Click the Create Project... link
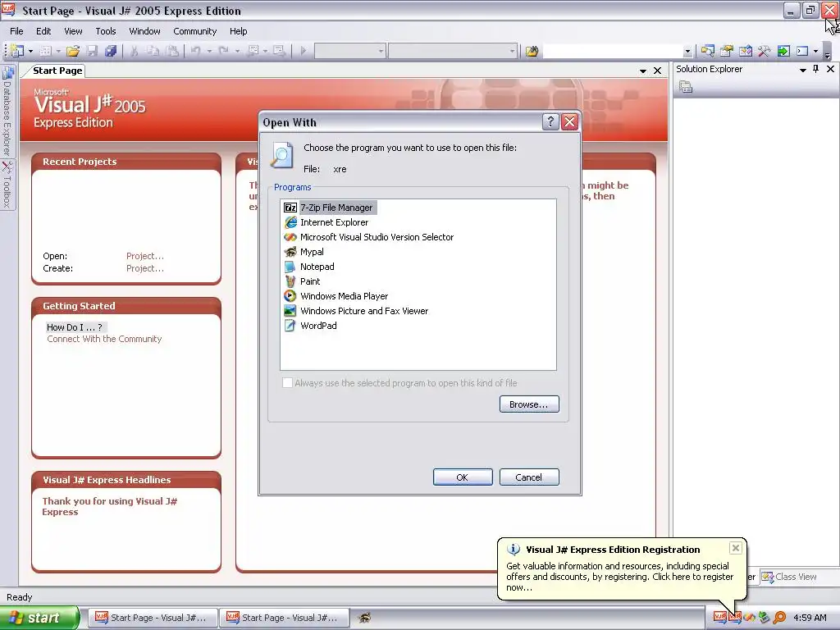Screen dimensions: 840x630 [145, 268]
